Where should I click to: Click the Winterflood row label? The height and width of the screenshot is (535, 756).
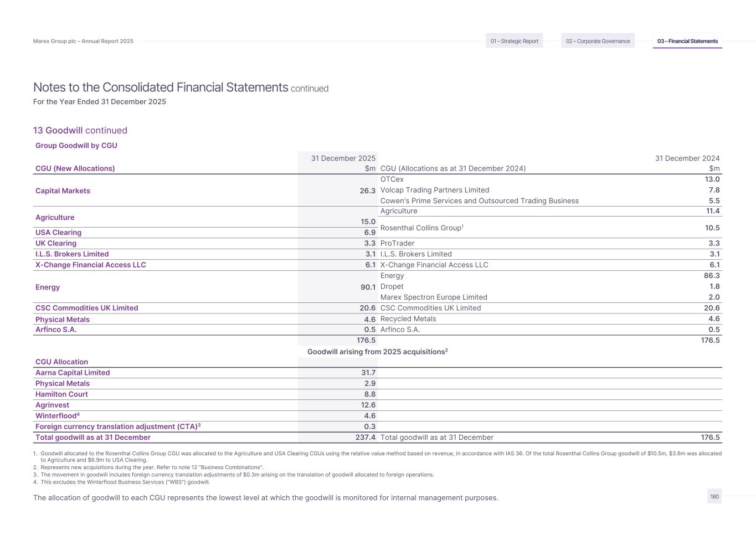coord(57,416)
